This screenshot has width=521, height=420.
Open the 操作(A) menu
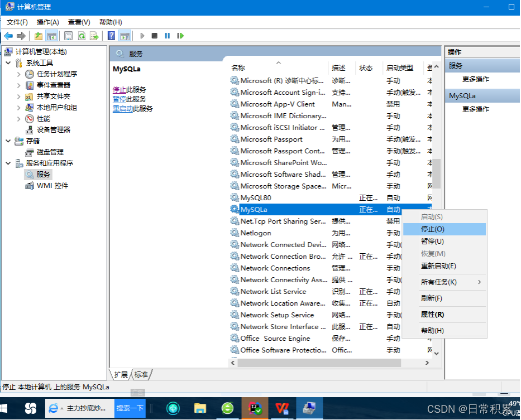tap(48, 22)
